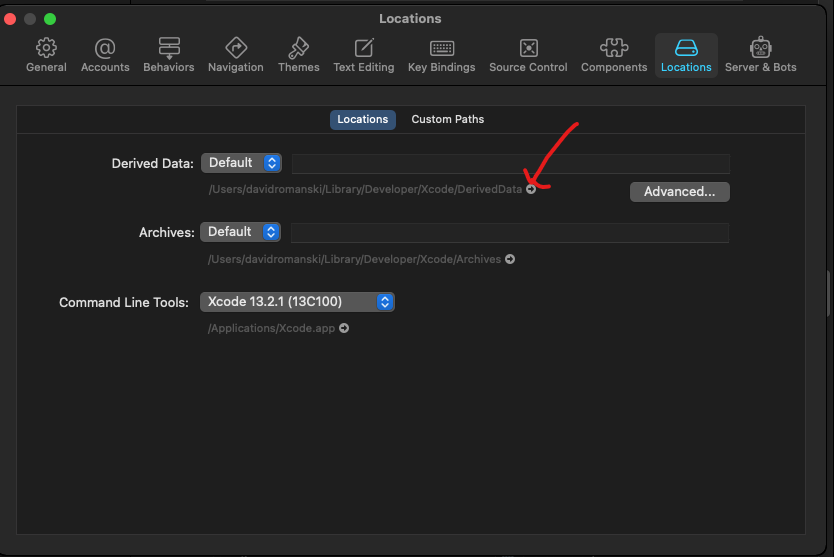Image resolution: width=834 pixels, height=557 pixels.
Task: Reveal Archives folder via arrow icon
Action: coord(510,259)
